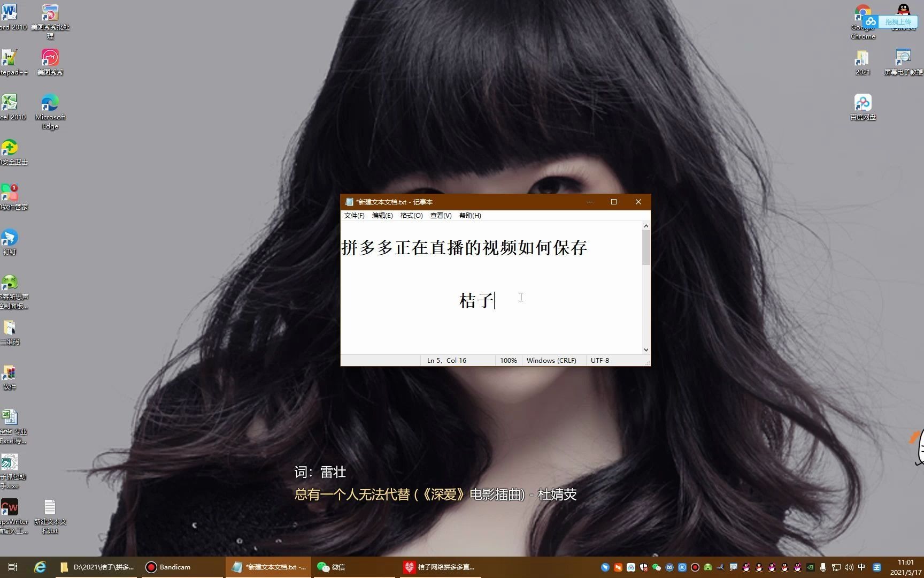924x578 pixels.
Task: Click UTF-8 encoding status entry
Action: 600,361
